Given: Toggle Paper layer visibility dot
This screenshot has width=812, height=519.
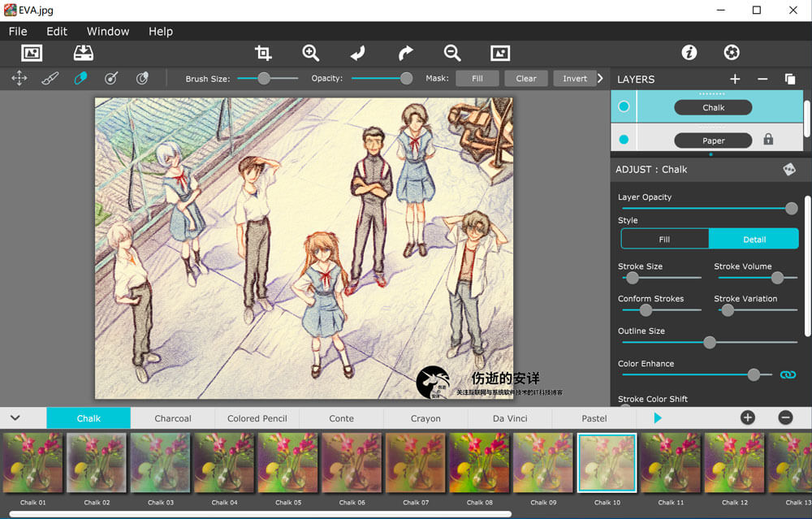Looking at the screenshot, I should [624, 140].
